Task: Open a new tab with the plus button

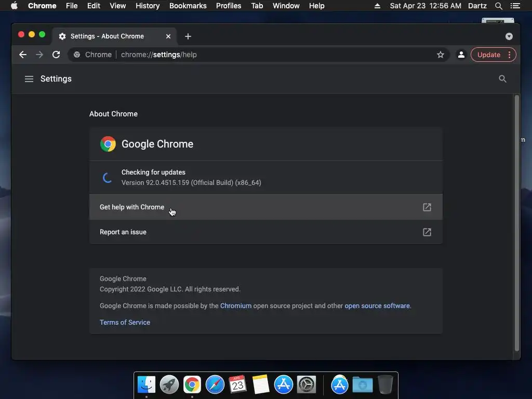Action: (188, 36)
